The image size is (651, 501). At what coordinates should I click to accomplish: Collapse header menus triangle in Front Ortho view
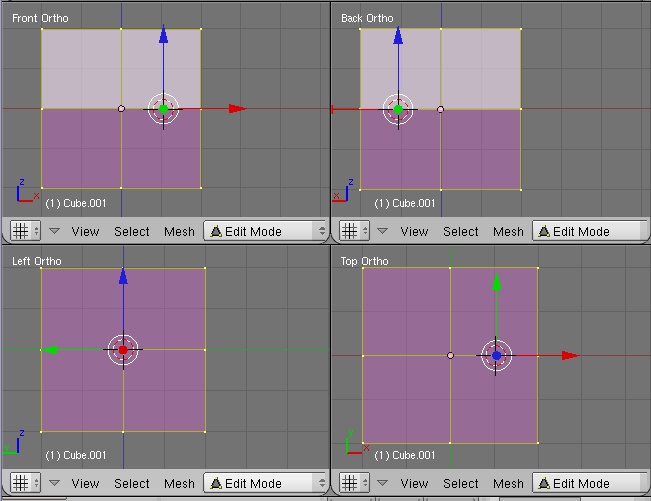click(54, 231)
